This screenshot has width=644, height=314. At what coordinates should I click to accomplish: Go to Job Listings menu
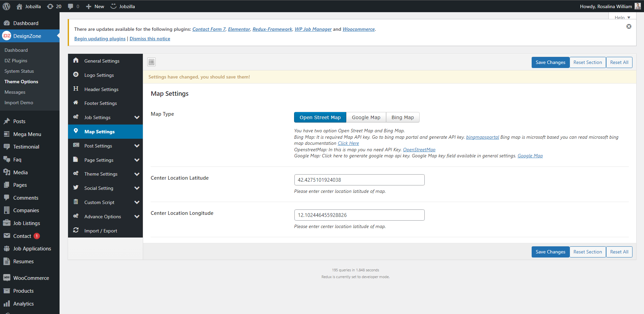(26, 223)
